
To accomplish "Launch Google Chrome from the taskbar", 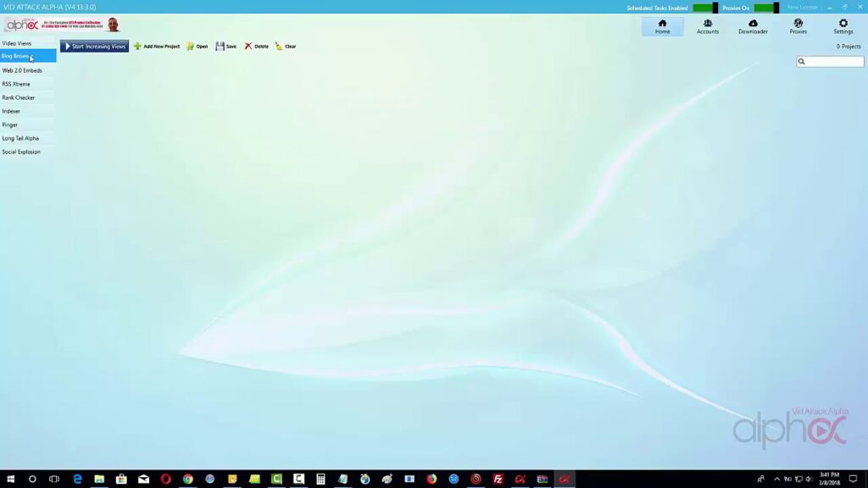I will click(187, 480).
